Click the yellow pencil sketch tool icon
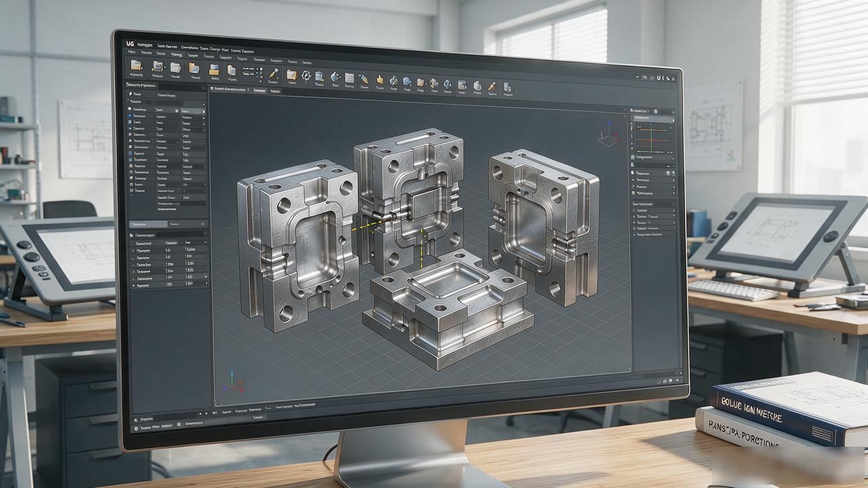 pos(274,73)
